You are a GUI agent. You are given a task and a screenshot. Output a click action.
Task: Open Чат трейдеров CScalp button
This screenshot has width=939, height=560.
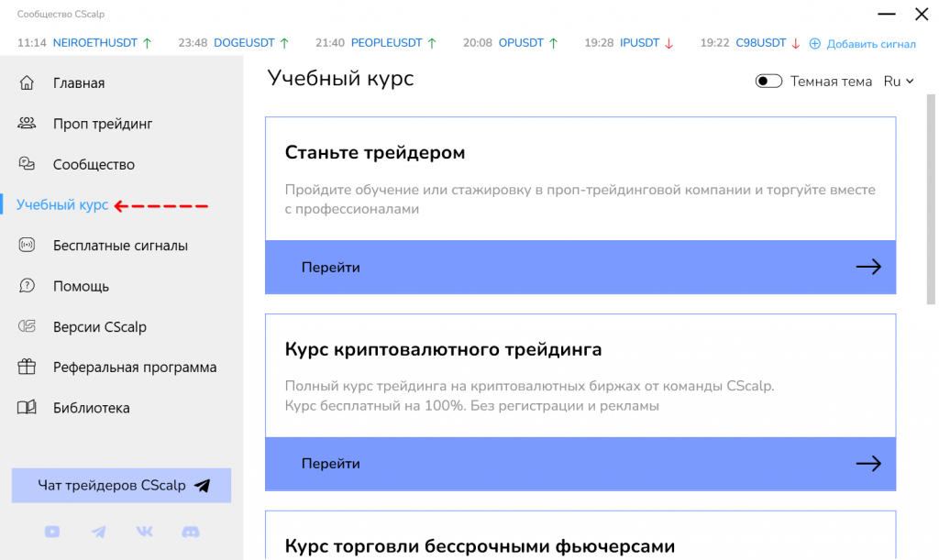[121, 486]
